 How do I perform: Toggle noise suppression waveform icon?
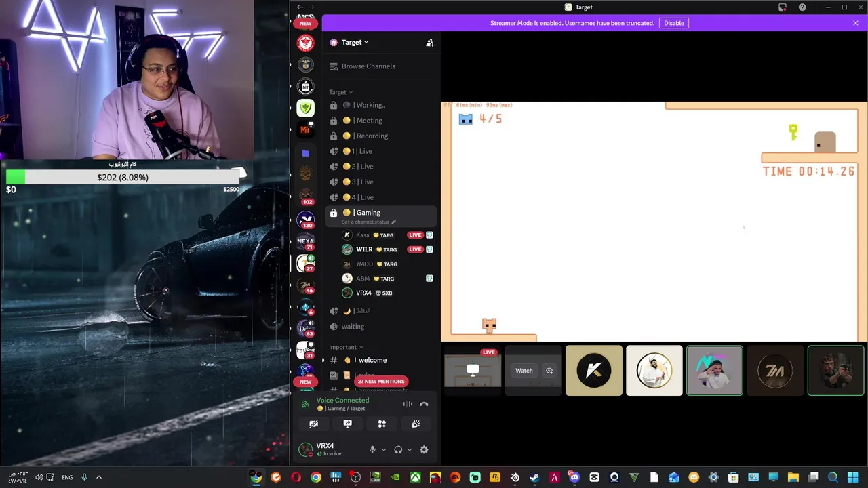408,404
